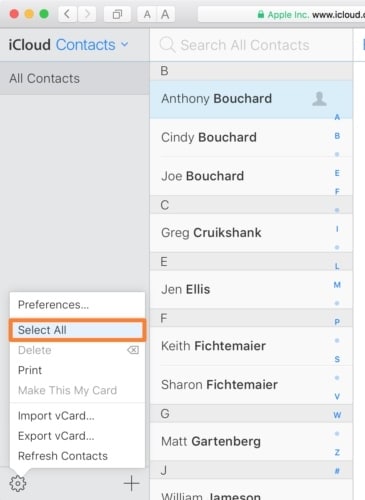Go back with Safari back arrow
The image size is (365, 500).
coord(67,14)
